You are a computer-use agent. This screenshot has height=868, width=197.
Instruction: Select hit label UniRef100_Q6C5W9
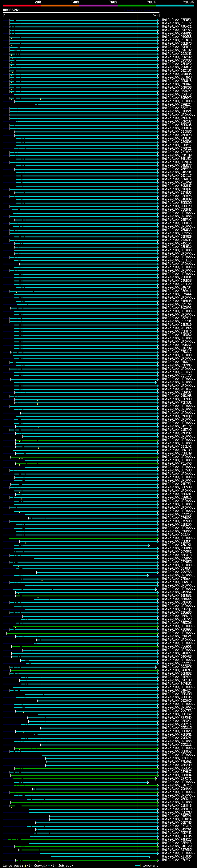click(x=176, y=487)
